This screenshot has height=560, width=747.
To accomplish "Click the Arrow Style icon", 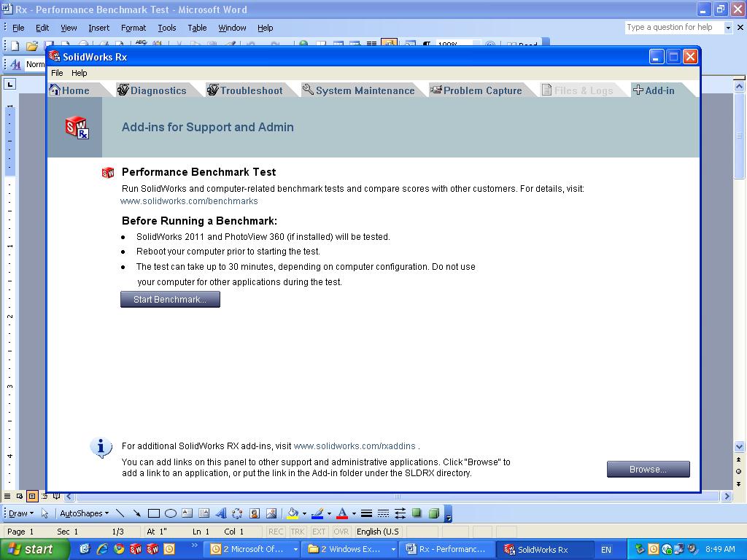I will [x=400, y=513].
